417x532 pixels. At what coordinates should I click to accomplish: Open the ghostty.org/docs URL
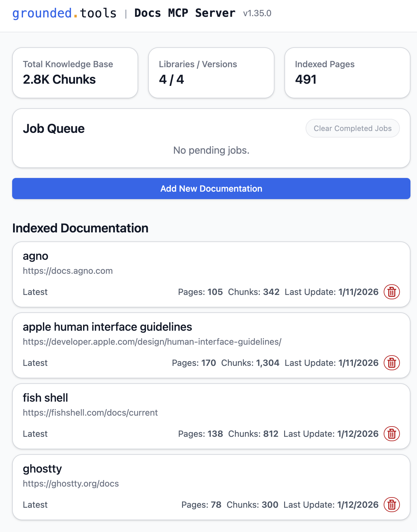pyautogui.click(x=71, y=483)
